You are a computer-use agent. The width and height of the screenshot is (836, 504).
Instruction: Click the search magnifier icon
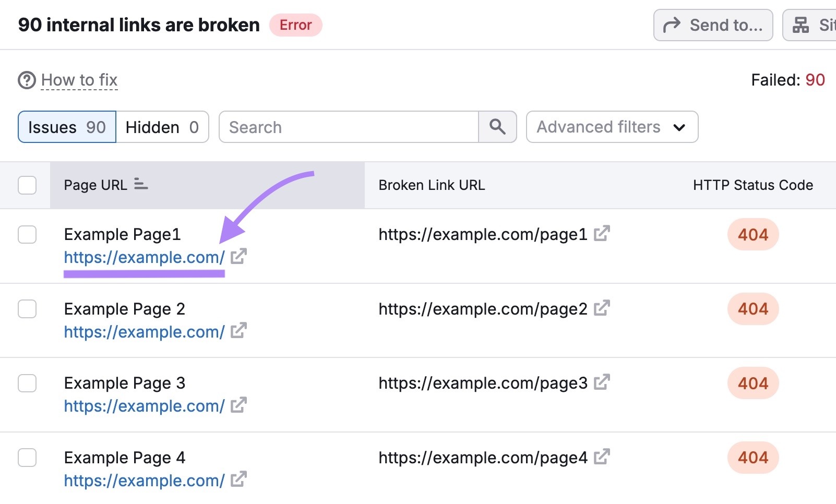point(497,127)
